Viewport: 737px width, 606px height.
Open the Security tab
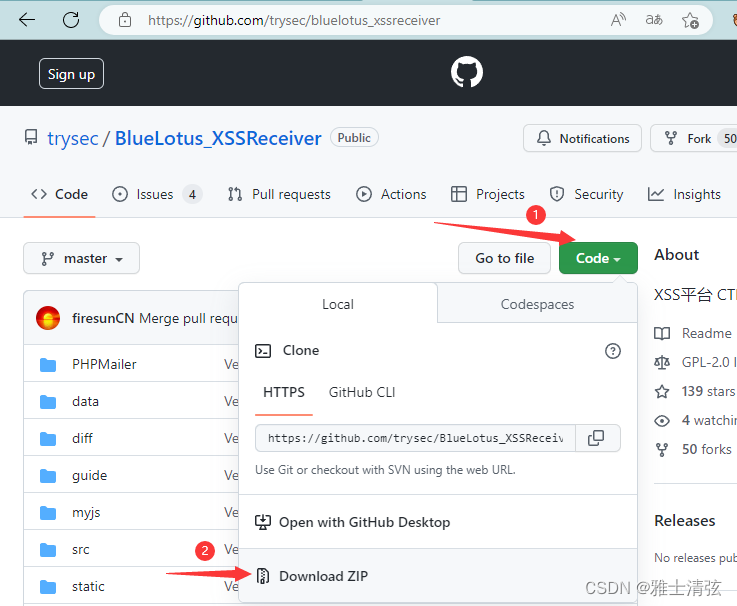pos(586,194)
